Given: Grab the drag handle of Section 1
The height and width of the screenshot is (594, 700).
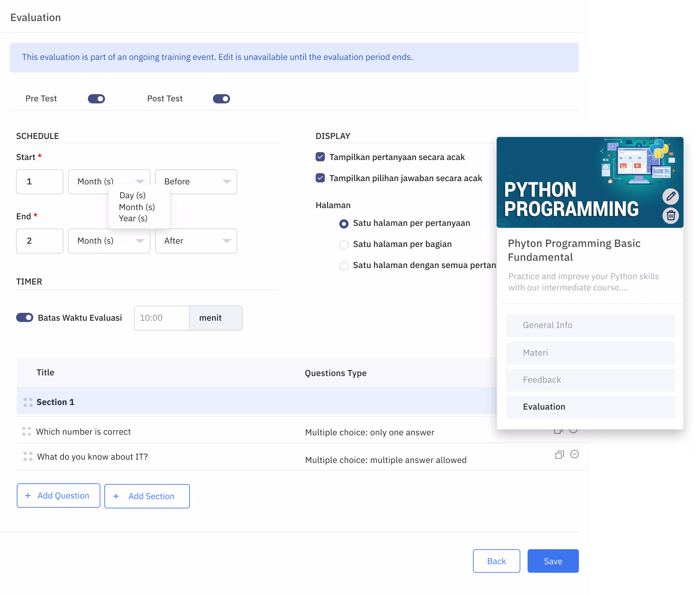Looking at the screenshot, I should point(28,402).
